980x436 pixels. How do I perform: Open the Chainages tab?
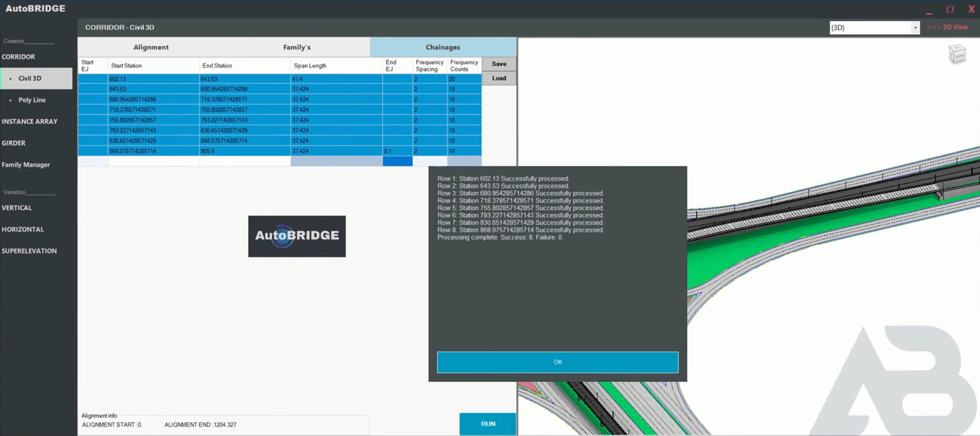[x=443, y=47]
